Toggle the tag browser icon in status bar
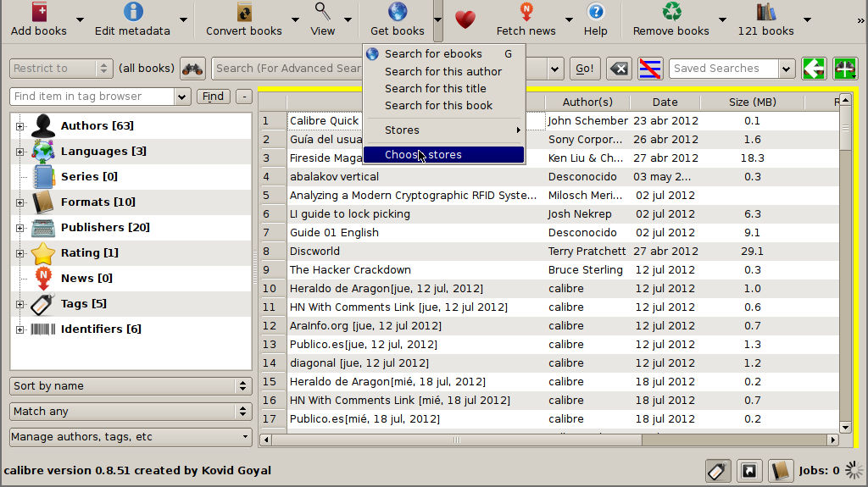 pos(717,471)
